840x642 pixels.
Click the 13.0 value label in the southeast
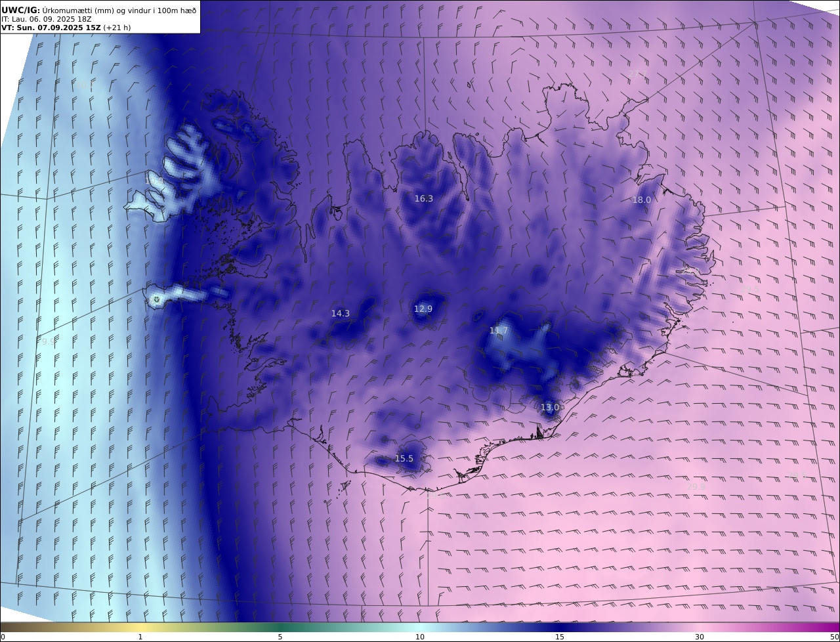click(x=550, y=407)
